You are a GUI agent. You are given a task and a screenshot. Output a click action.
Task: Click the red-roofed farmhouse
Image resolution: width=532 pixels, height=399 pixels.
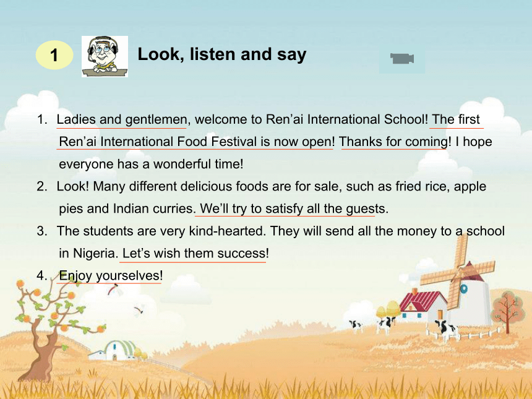point(423,305)
